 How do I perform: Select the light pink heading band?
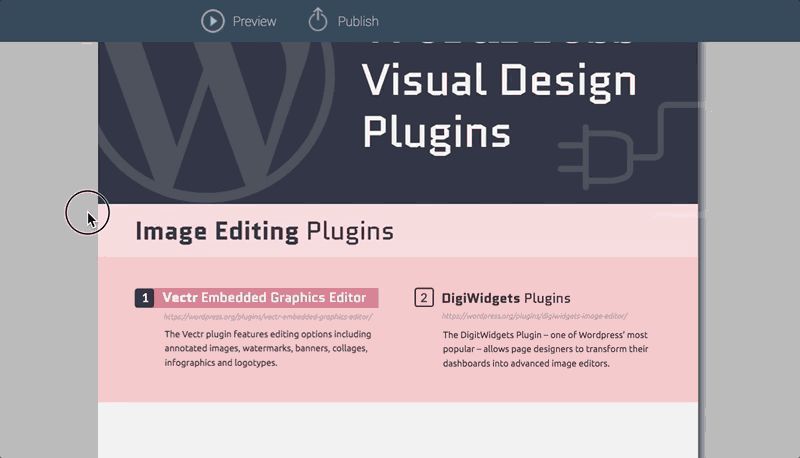point(550,232)
